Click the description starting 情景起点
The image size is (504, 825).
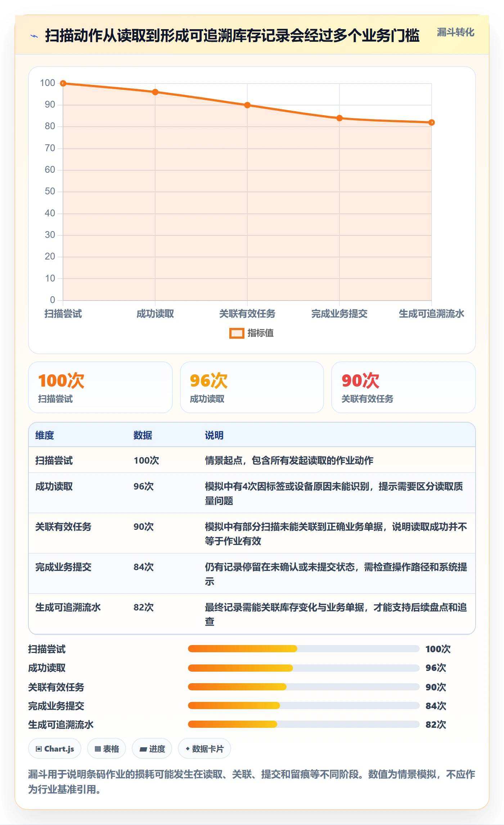[x=289, y=460]
